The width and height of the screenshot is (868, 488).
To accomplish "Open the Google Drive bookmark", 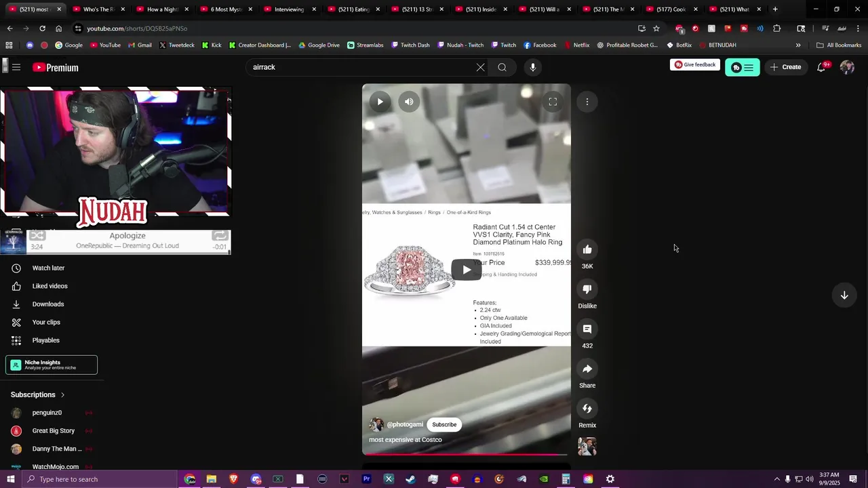I will (319, 45).
